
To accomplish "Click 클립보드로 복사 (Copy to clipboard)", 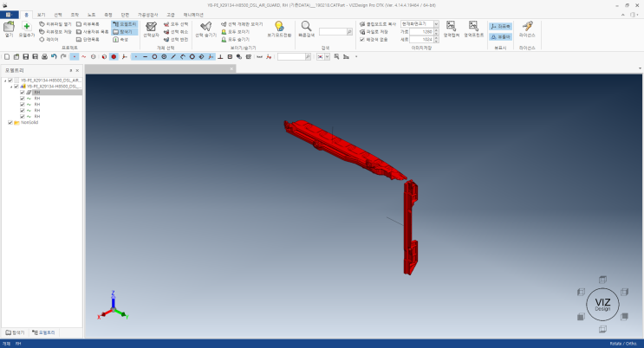I will (377, 24).
